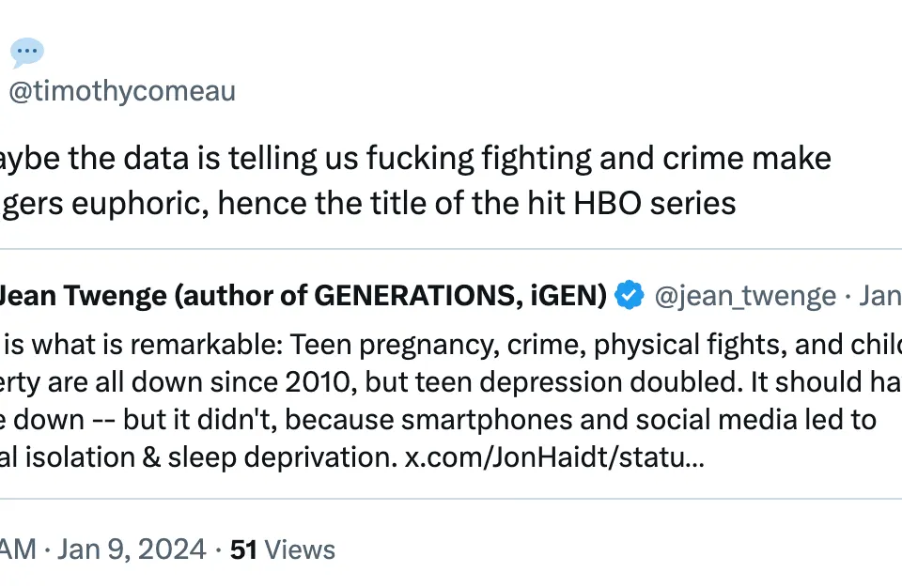
Task: Click the blue speech bubble ellipsis icon
Action: coord(27,52)
